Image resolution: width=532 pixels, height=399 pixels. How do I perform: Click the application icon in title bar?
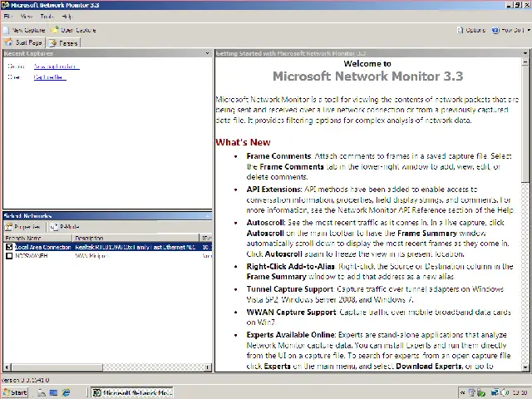(5, 5)
